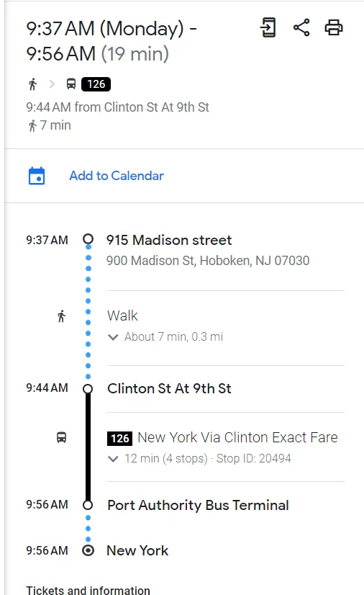Click the destination marker at New York
364x595 pixels.
pos(88,550)
